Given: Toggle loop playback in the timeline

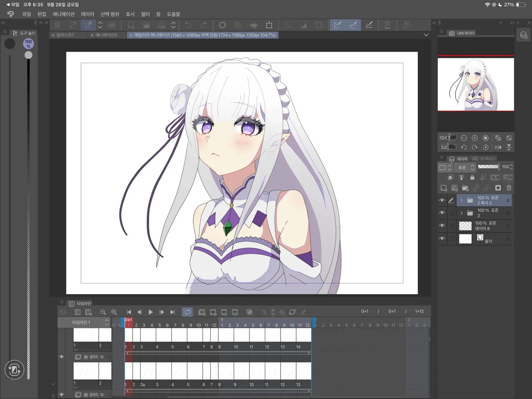Looking at the screenshot, I should coord(187,312).
